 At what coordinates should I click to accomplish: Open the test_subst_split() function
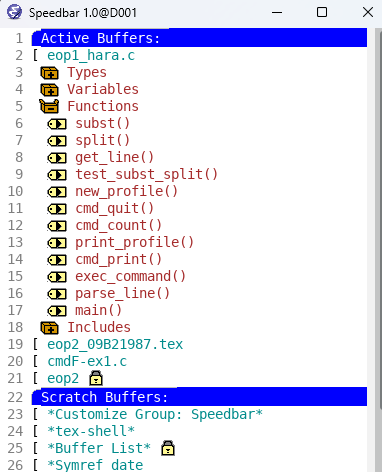click(x=146, y=174)
